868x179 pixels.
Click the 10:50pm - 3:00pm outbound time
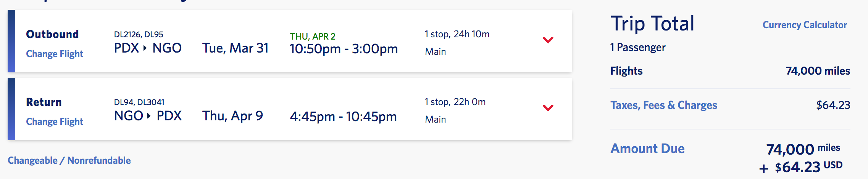pos(344,49)
